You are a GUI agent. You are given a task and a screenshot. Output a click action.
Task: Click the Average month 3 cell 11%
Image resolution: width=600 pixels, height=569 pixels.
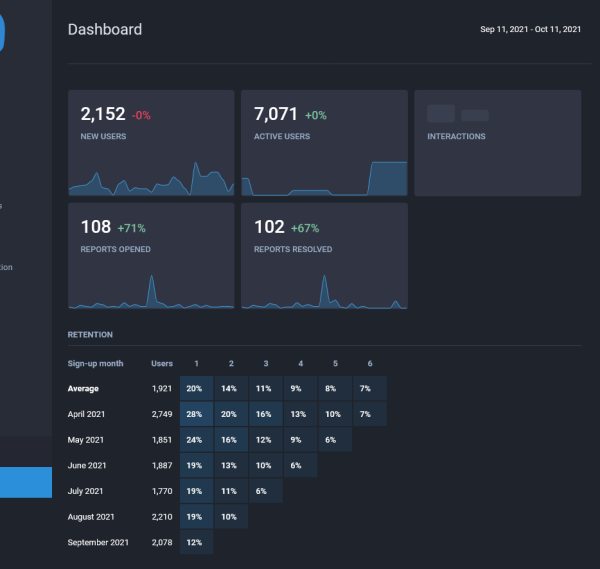266,388
